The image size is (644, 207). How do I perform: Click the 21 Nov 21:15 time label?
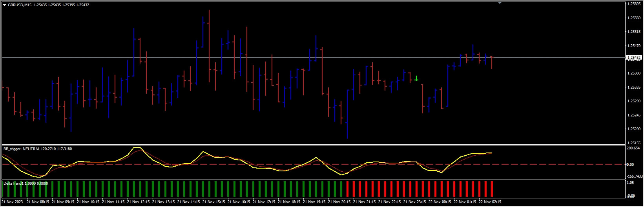tap(365, 202)
